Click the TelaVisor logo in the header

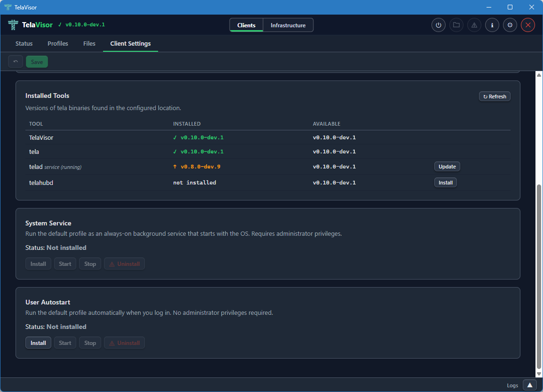pyautogui.click(x=30, y=24)
